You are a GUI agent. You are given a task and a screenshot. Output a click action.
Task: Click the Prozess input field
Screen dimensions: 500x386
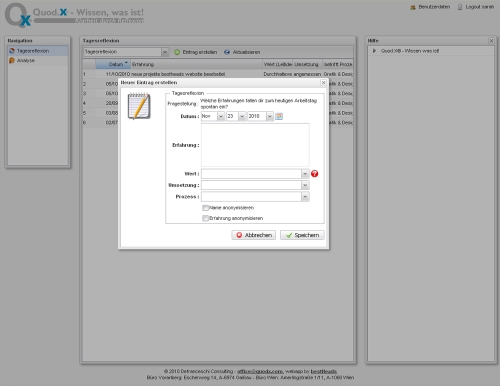251,197
